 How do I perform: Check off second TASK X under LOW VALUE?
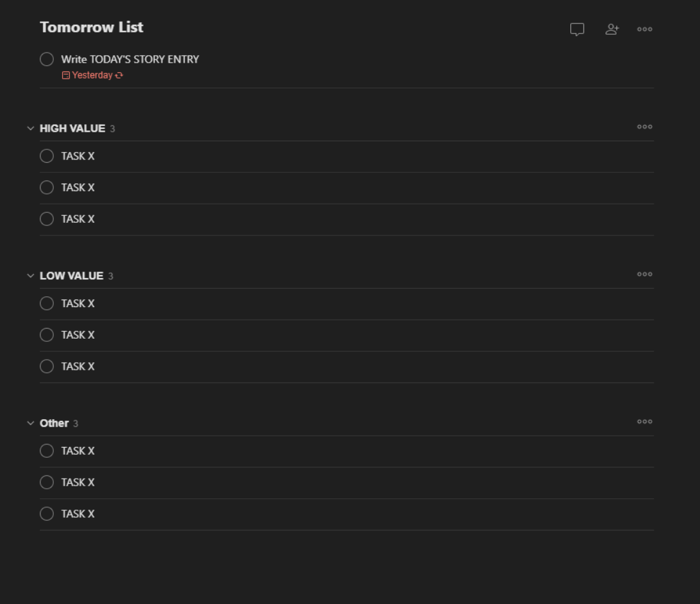pyautogui.click(x=47, y=335)
